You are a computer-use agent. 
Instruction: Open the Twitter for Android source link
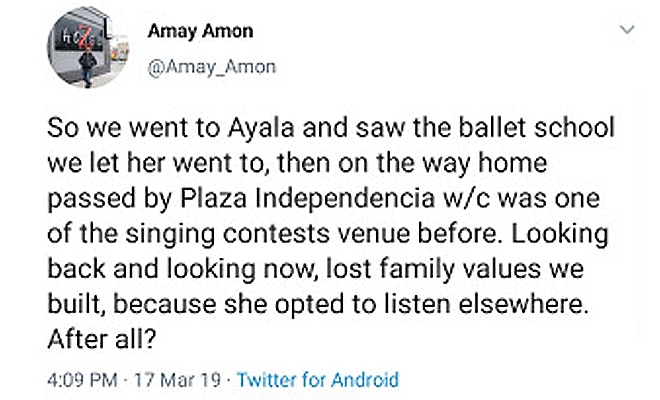[x=318, y=379]
